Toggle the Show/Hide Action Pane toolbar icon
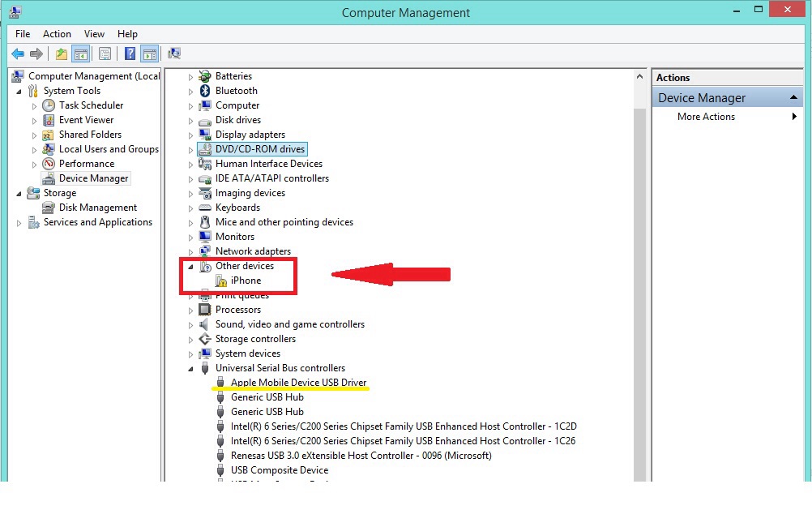 150,54
